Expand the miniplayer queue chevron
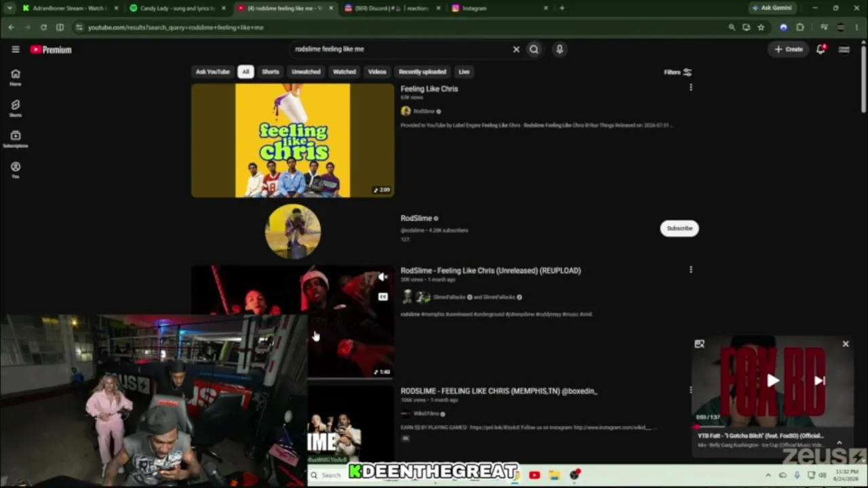 840,443
